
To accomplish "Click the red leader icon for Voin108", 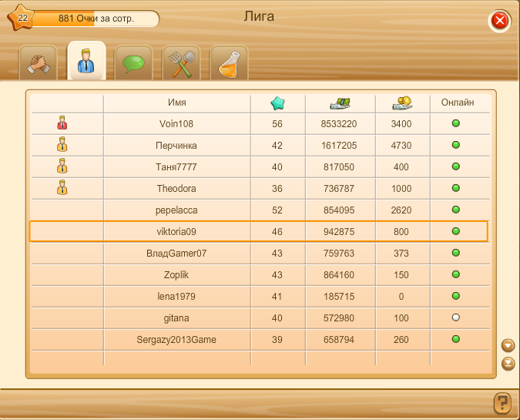I will 62,123.
